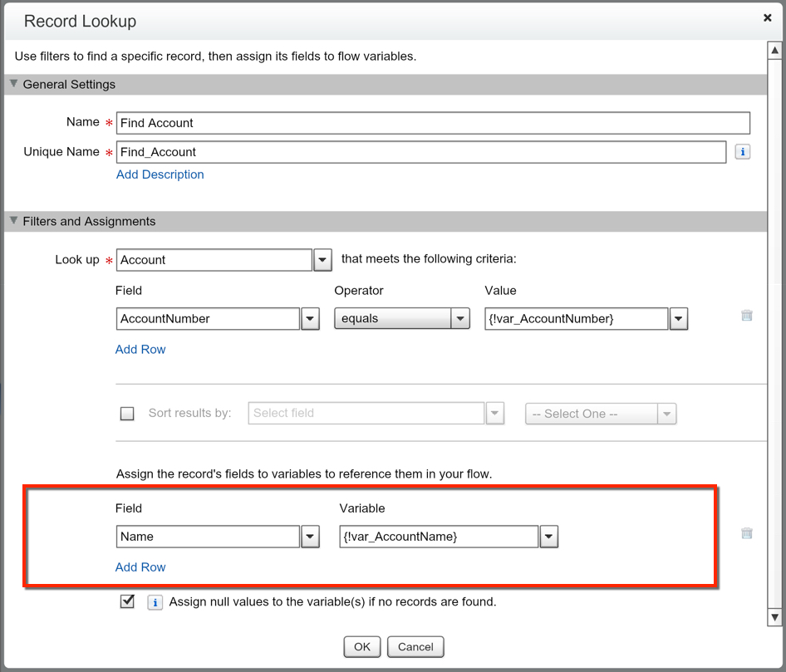Click the Add Description link
Viewport: 786px width, 672px height.
160,174
